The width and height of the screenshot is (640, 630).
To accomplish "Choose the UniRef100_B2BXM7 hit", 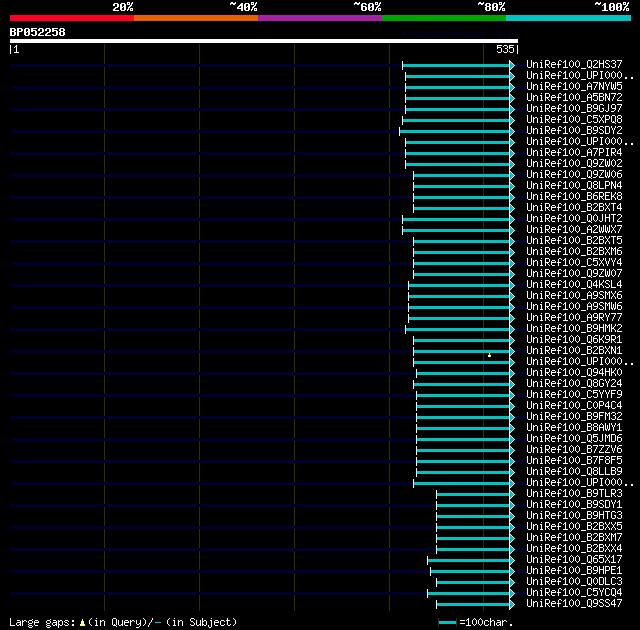I will tap(574, 538).
